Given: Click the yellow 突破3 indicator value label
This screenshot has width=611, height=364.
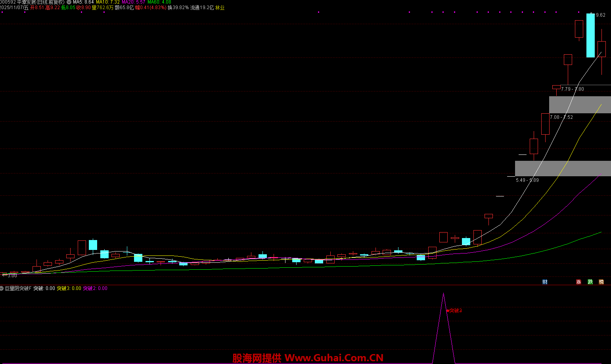Looking at the screenshot, I should pos(69,288).
